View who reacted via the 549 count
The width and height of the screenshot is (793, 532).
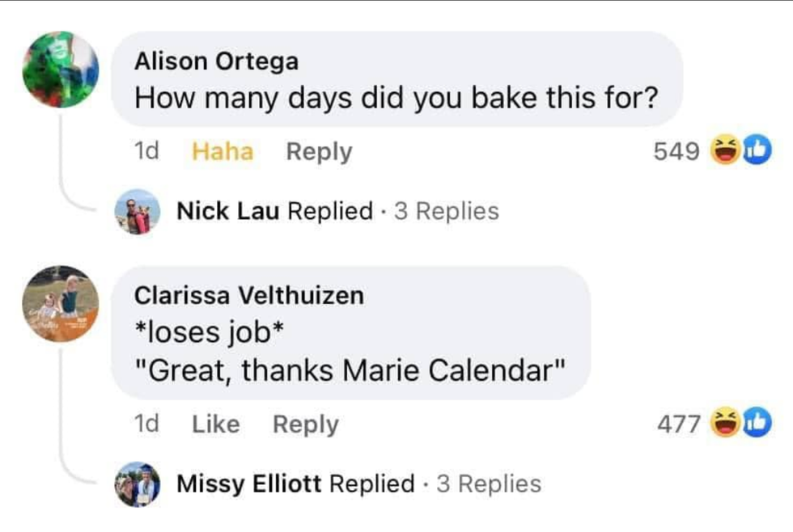676,152
